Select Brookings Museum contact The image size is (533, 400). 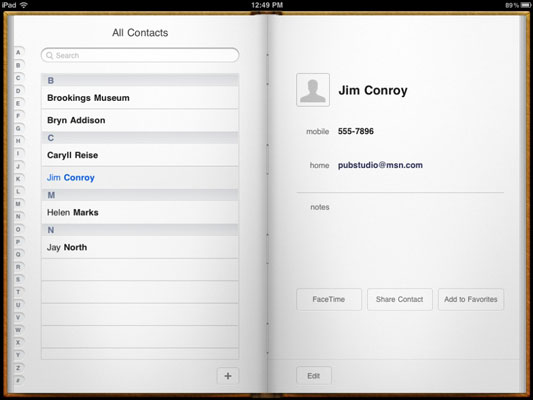pyautogui.click(x=140, y=98)
